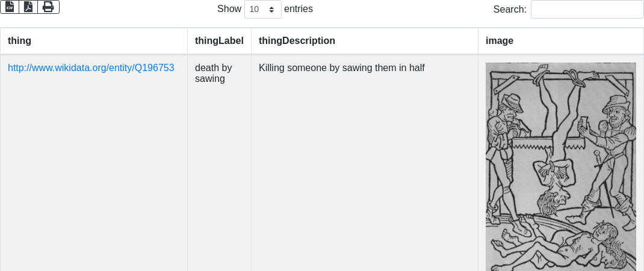
Task: Open the Wikidata entity Q196753 link
Action: (x=91, y=68)
